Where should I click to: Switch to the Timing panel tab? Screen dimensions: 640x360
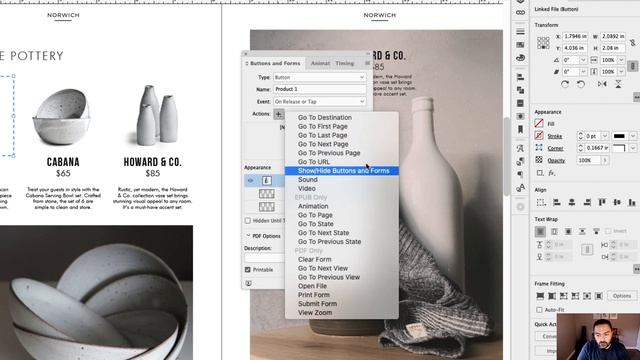(344, 63)
